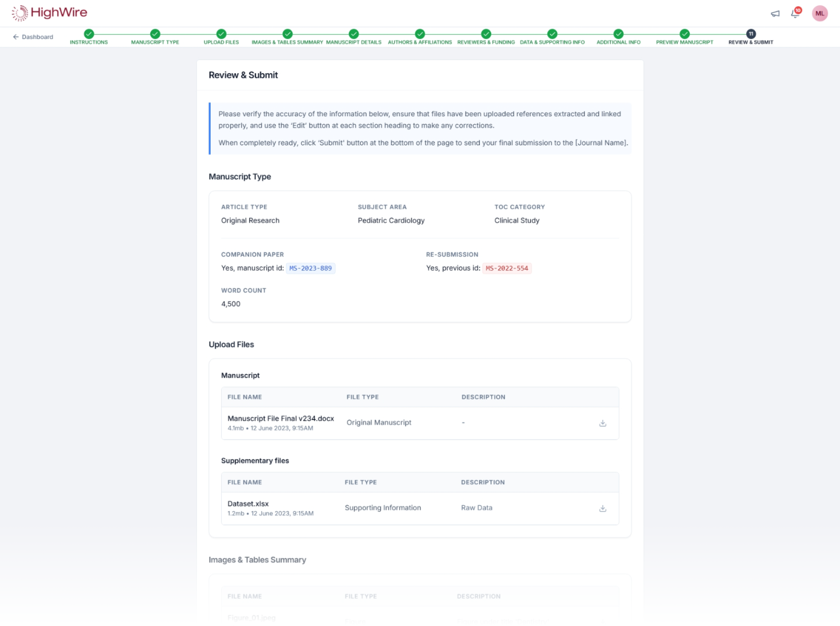Go to Manuscript Details step

353,37
